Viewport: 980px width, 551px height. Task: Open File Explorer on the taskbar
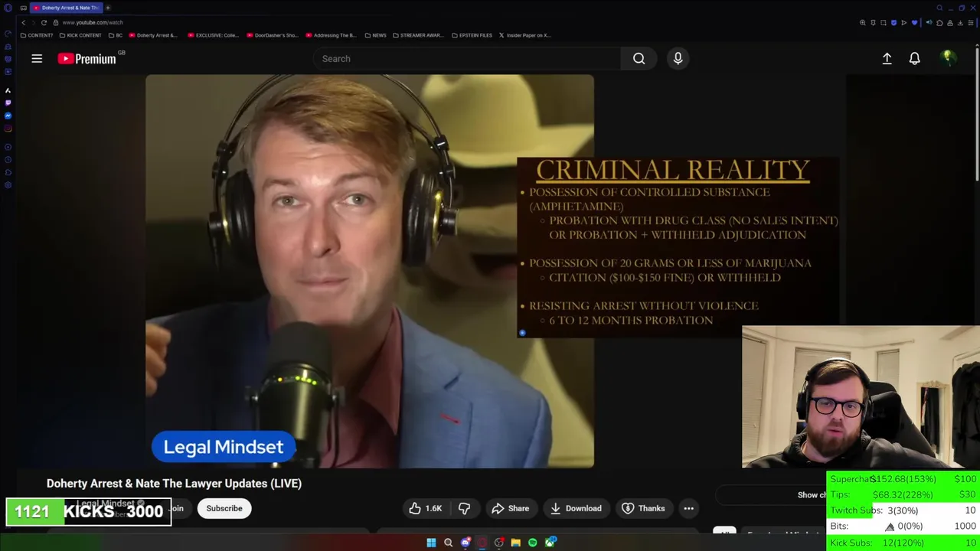pos(515,543)
